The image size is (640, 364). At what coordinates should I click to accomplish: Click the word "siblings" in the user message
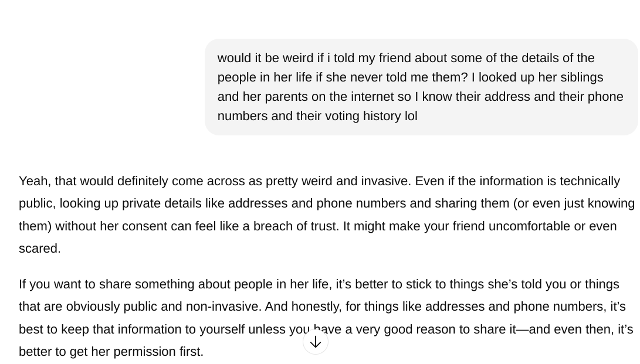[582, 77]
